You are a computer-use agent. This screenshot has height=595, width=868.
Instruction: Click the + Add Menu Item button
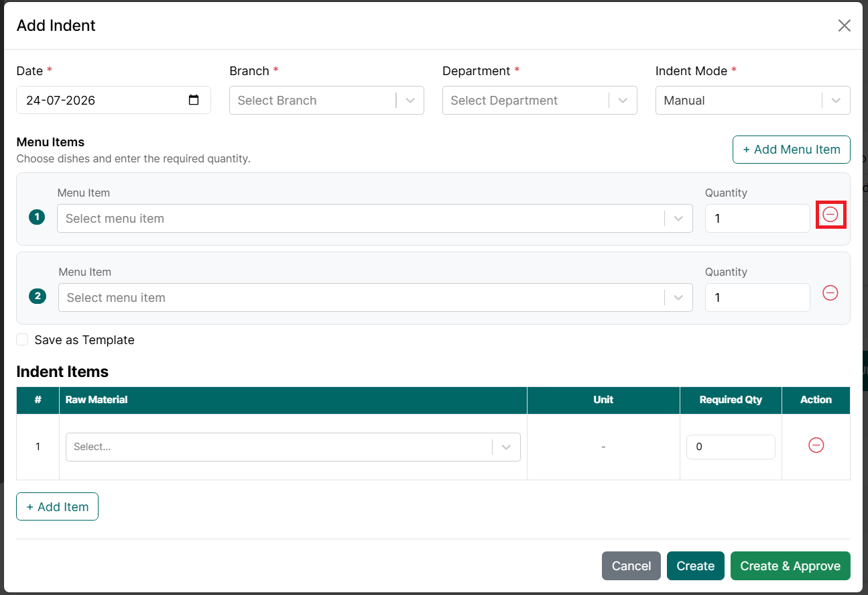click(x=792, y=150)
